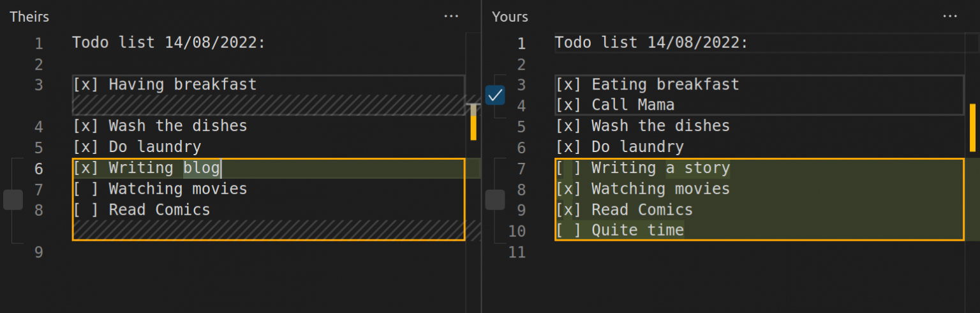Click line number 6 in Theirs gutter
The image size is (980, 313).
tap(39, 169)
